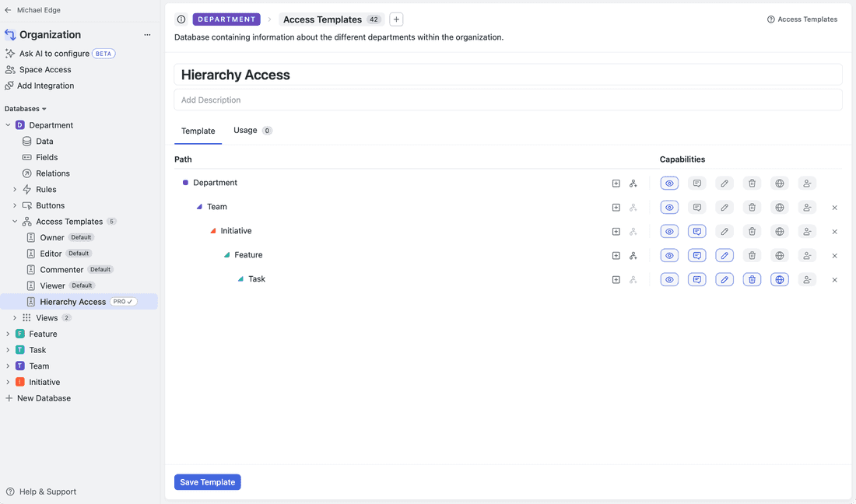Viewport: 856px width, 504px height.
Task: Toggle the view capability eye for Task
Action: [x=669, y=278]
